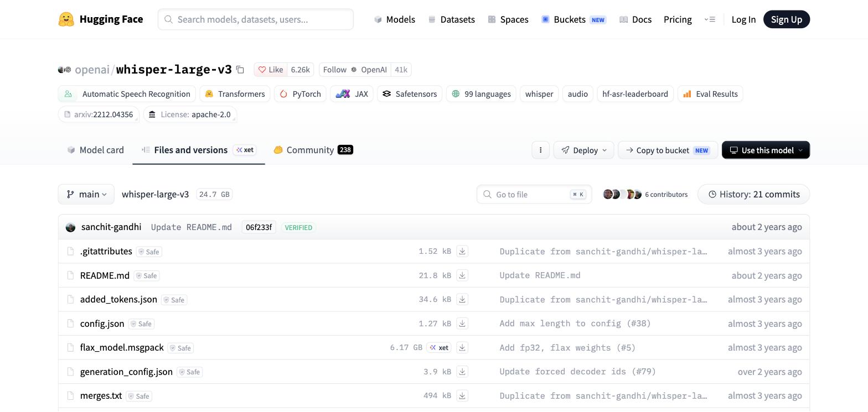868x412 pixels.
Task: Open the navbar overflow menu icon
Action: [710, 19]
